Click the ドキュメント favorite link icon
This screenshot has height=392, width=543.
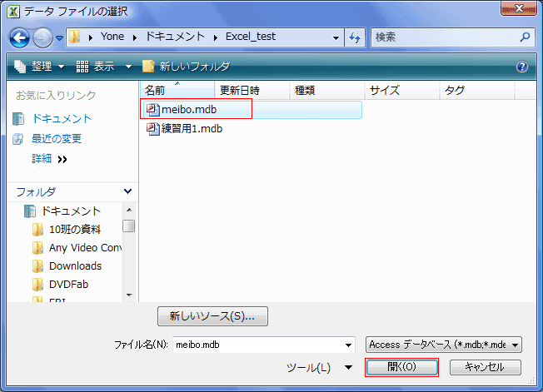18,119
